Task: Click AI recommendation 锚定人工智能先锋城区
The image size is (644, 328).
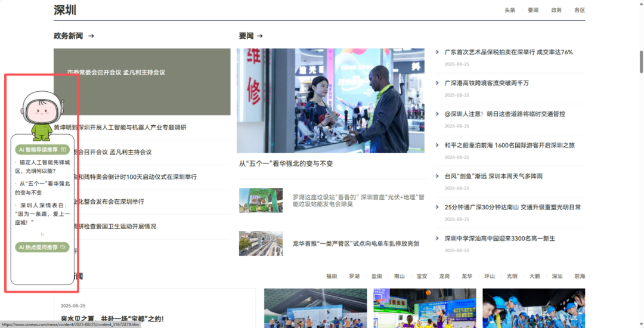Action: pos(42,166)
